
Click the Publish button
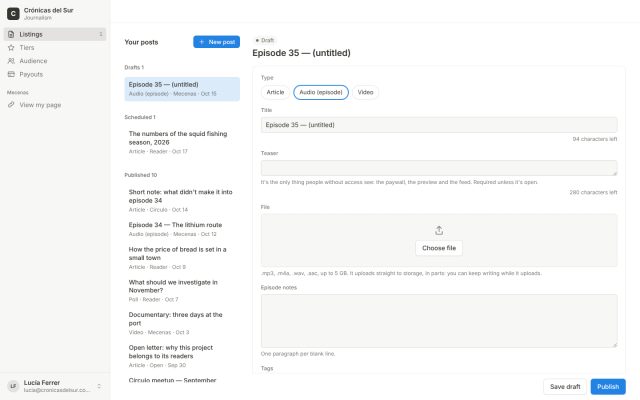point(608,387)
